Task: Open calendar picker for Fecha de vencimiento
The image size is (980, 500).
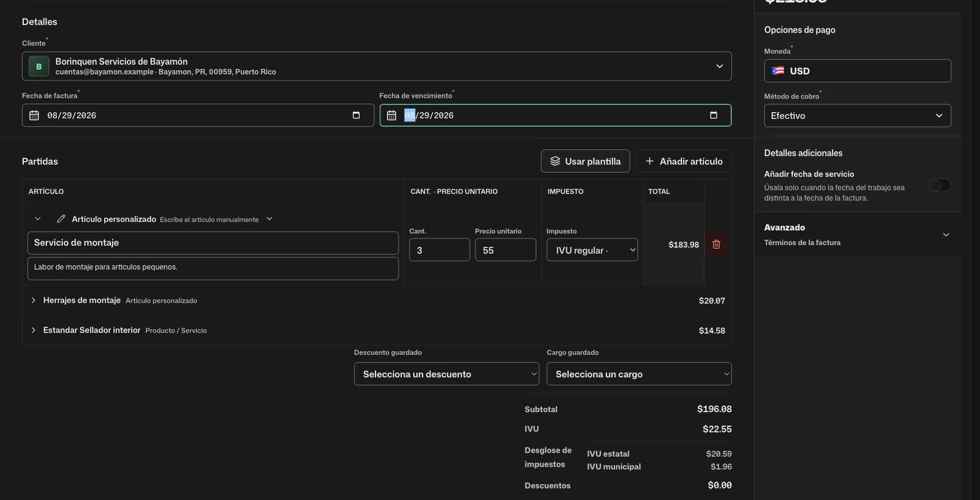Action: coord(713,115)
